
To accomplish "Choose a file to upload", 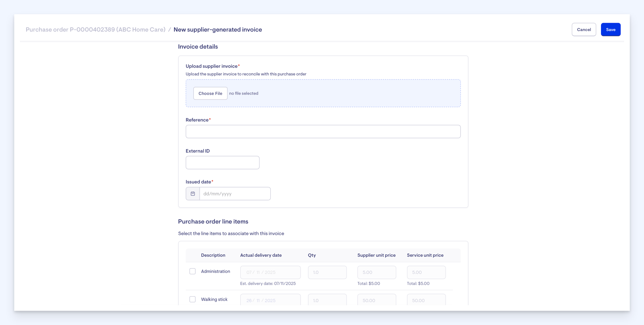I will [210, 93].
